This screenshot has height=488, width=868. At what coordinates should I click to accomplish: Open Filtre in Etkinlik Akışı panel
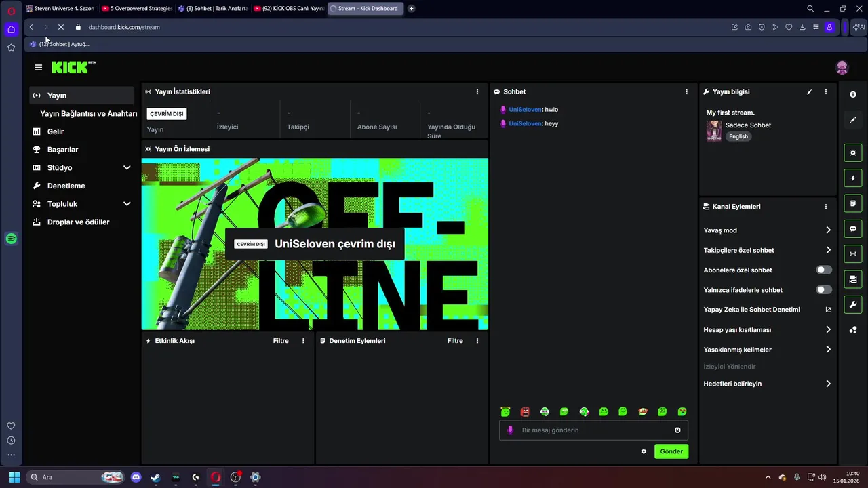(281, 341)
